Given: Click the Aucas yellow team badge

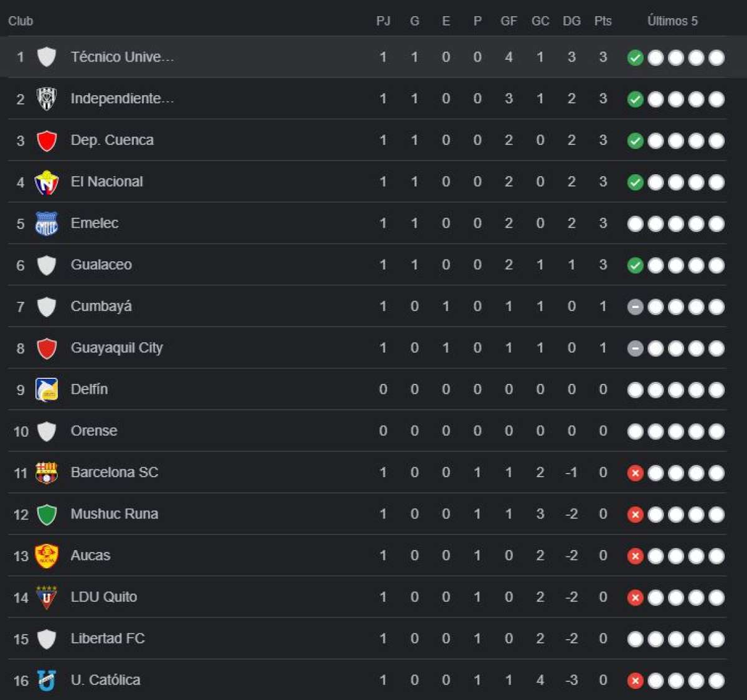Looking at the screenshot, I should 47,556.
